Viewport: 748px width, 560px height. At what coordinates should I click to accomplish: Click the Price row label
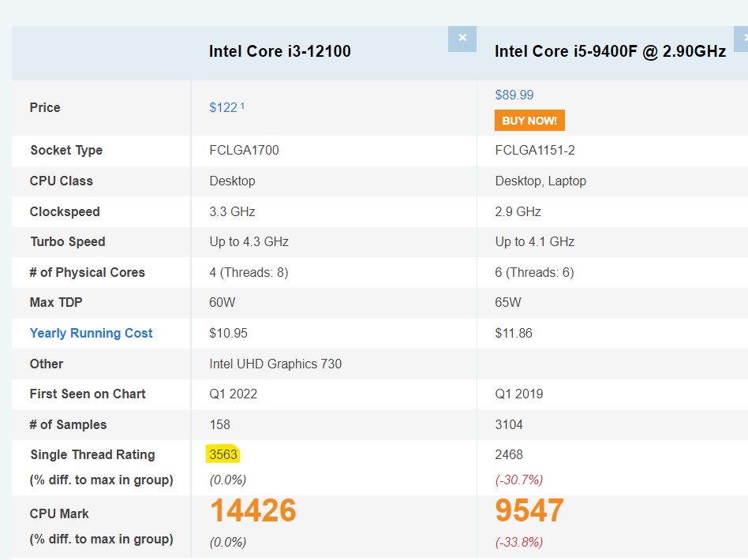point(45,108)
